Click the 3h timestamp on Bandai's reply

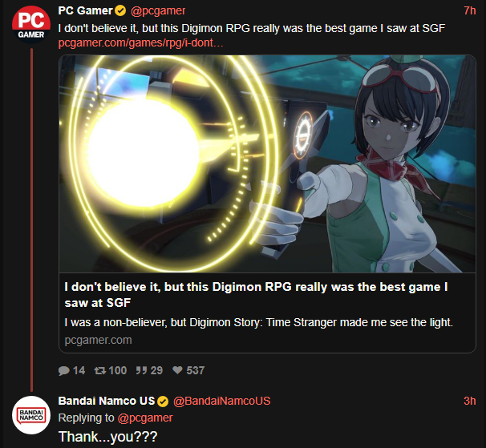[470, 401]
